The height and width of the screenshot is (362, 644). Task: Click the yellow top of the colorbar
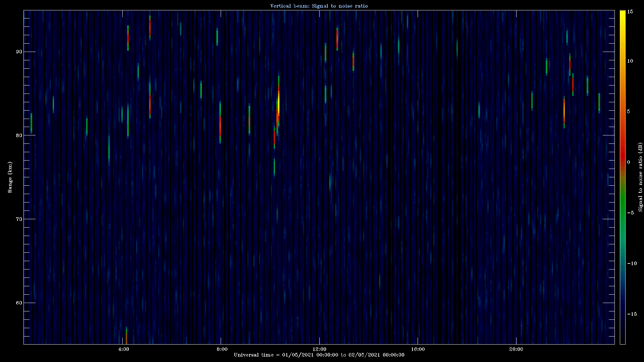(623, 15)
